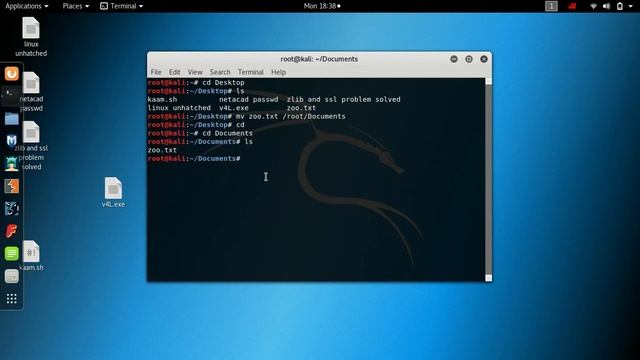Start Burp Suite from the dock
Viewport: 640px width, 360px height.
[11, 186]
